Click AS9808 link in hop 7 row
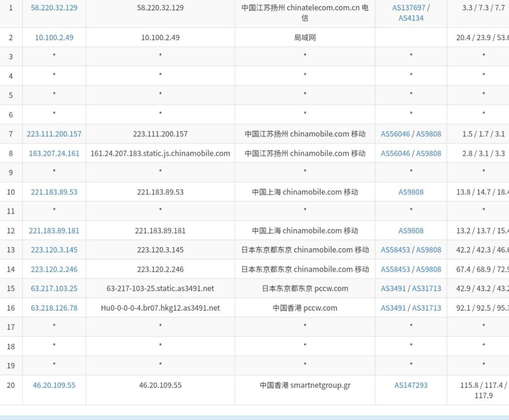 428,134
